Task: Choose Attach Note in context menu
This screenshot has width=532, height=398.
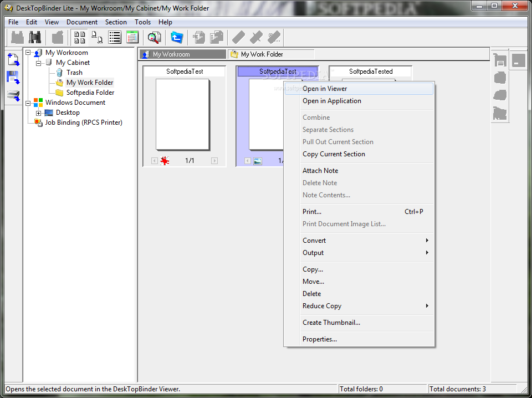Action: click(359, 171)
